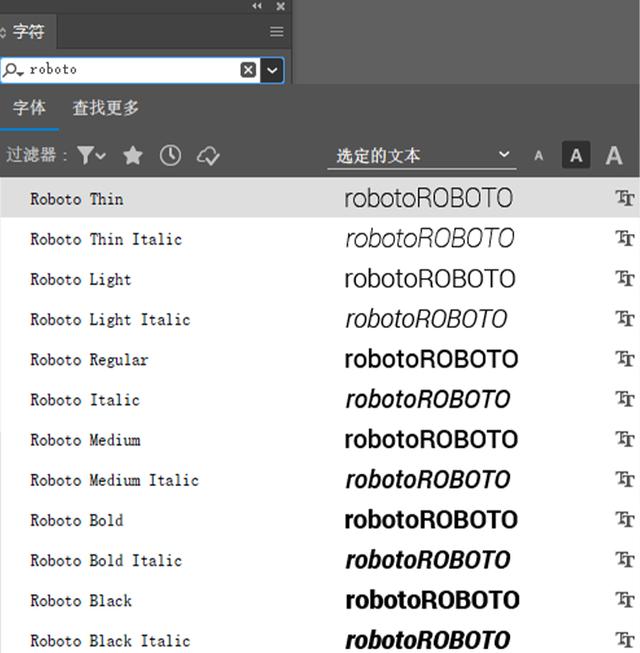Select the Roboto Light font
Viewport: 640px width, 653px height.
pyautogui.click(x=320, y=278)
